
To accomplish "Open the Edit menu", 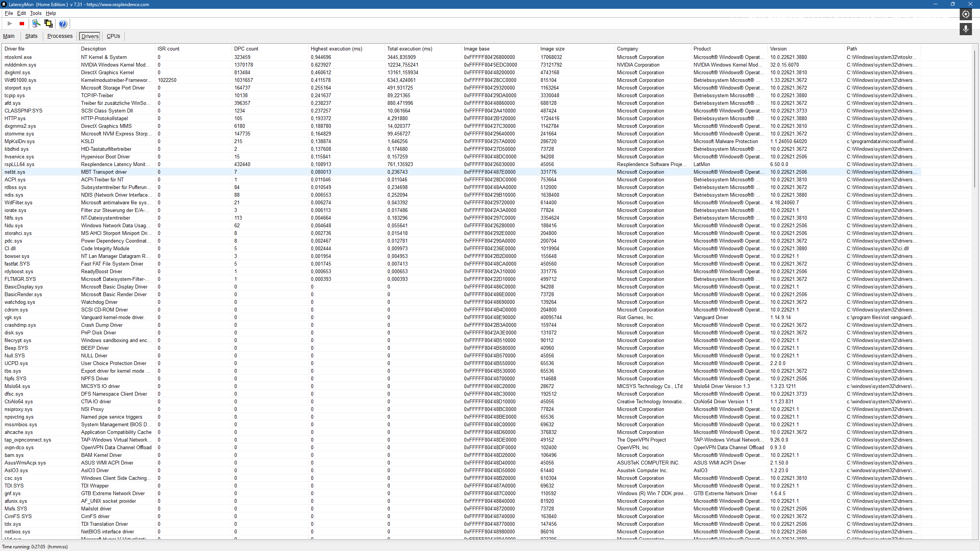I will click(21, 13).
